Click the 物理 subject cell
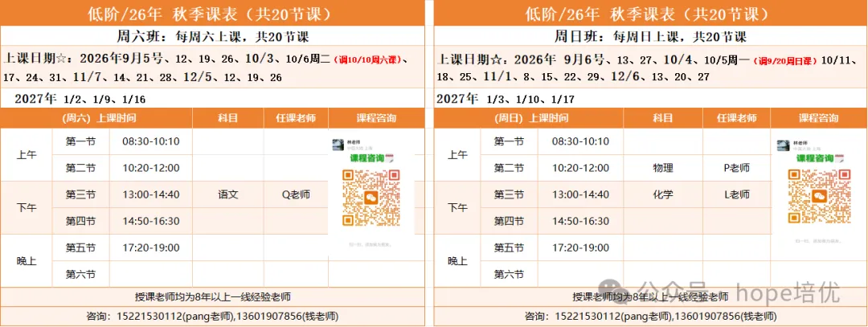The width and height of the screenshot is (868, 327). (x=662, y=168)
